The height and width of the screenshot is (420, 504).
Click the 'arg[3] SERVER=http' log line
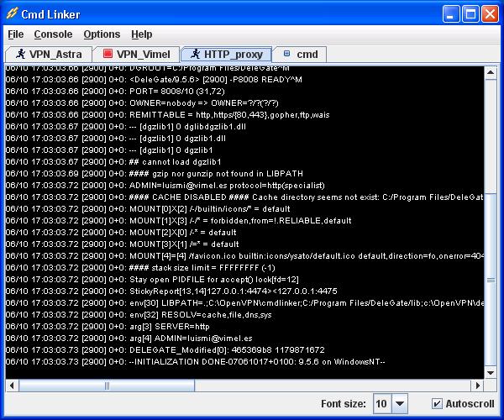pyautogui.click(x=108, y=327)
